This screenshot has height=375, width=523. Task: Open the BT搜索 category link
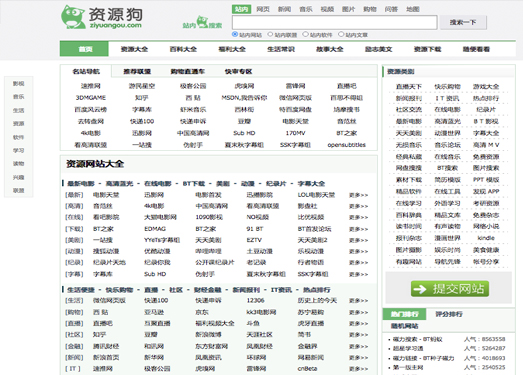[447, 168]
